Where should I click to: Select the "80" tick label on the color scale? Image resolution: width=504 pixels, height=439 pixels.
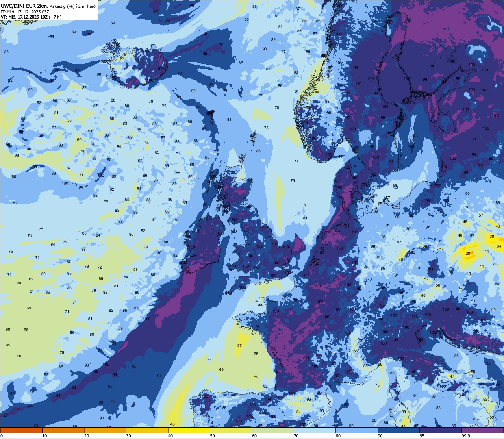coord(338,436)
